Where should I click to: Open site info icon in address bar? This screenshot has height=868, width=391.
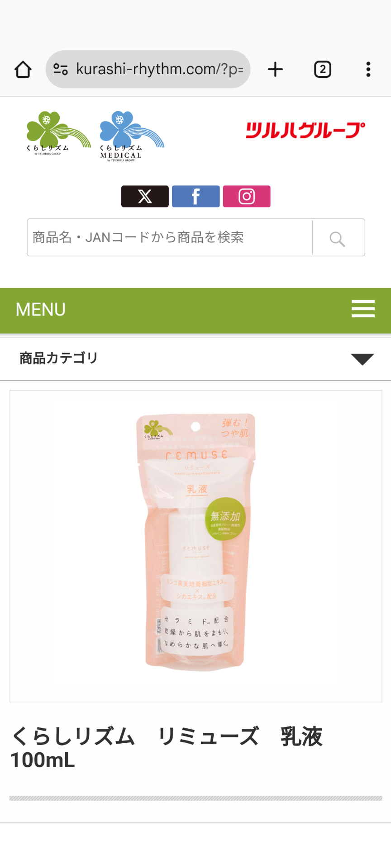coord(61,69)
